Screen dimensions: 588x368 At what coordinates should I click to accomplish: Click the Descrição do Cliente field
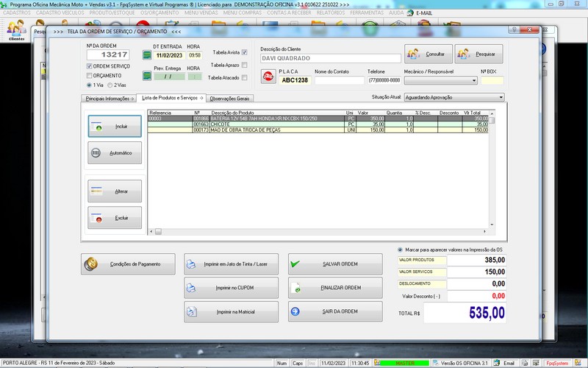click(330, 58)
